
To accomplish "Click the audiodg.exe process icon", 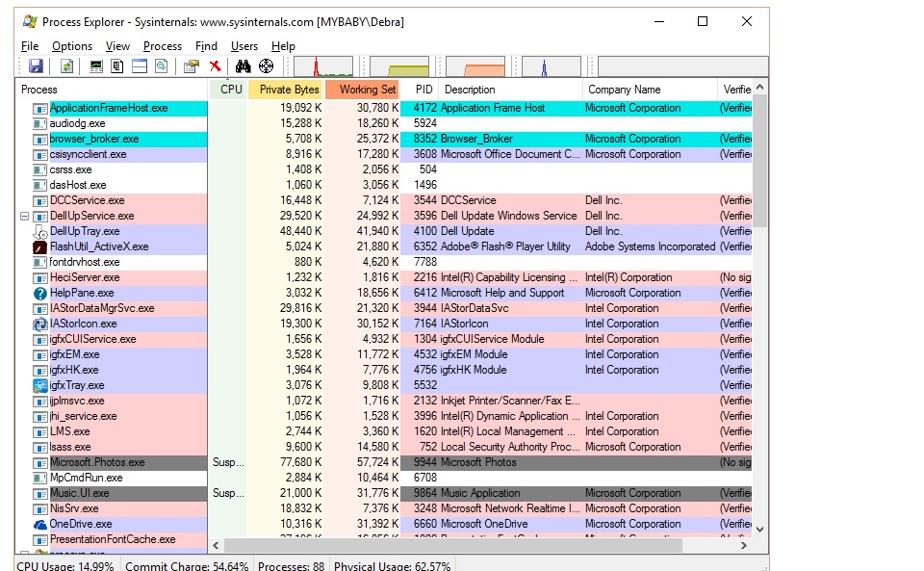I will [40, 124].
